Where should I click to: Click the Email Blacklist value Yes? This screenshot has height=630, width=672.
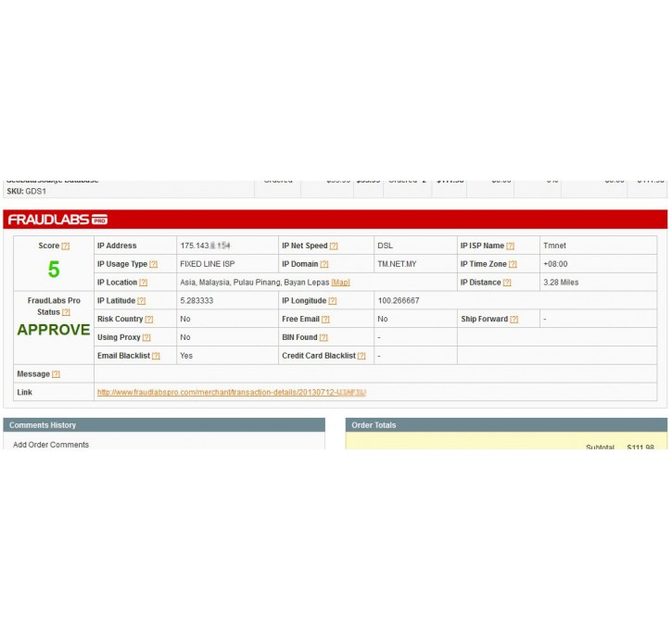point(186,356)
